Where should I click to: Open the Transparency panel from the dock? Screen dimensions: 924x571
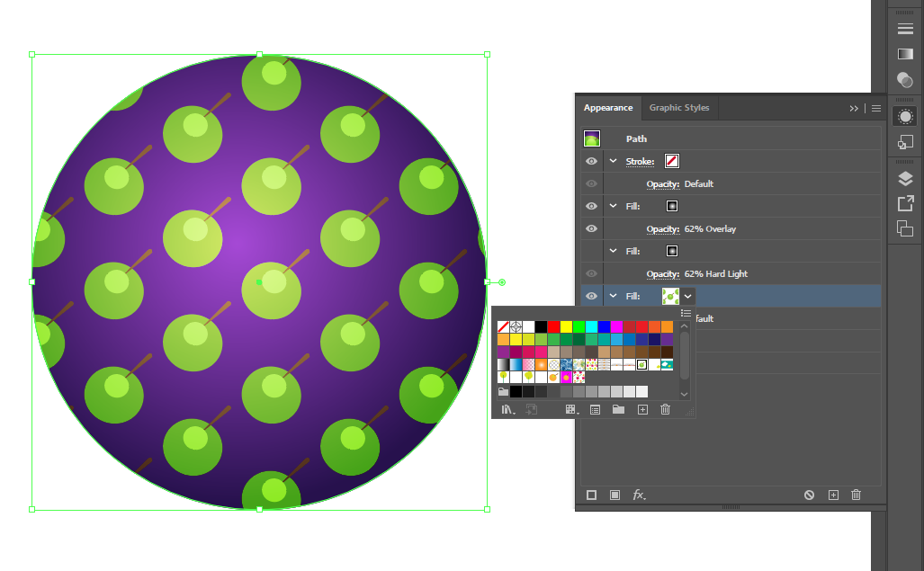(x=905, y=79)
